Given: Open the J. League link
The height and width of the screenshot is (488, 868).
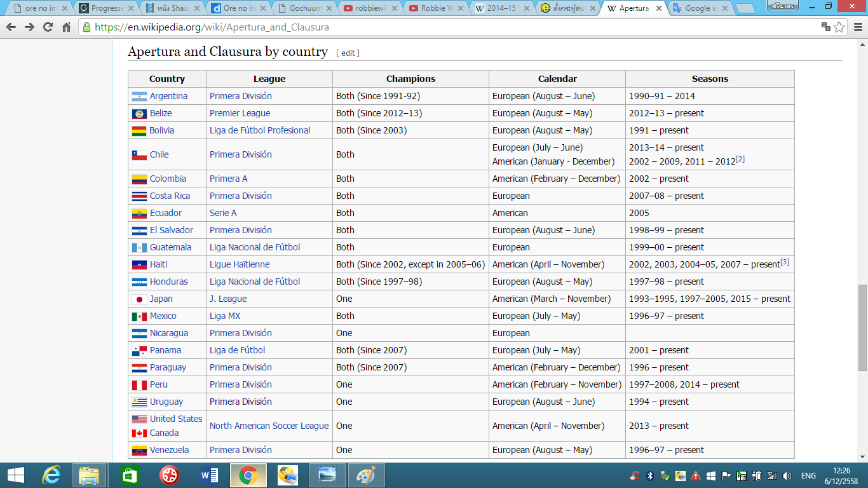Looking at the screenshot, I should (228, 299).
